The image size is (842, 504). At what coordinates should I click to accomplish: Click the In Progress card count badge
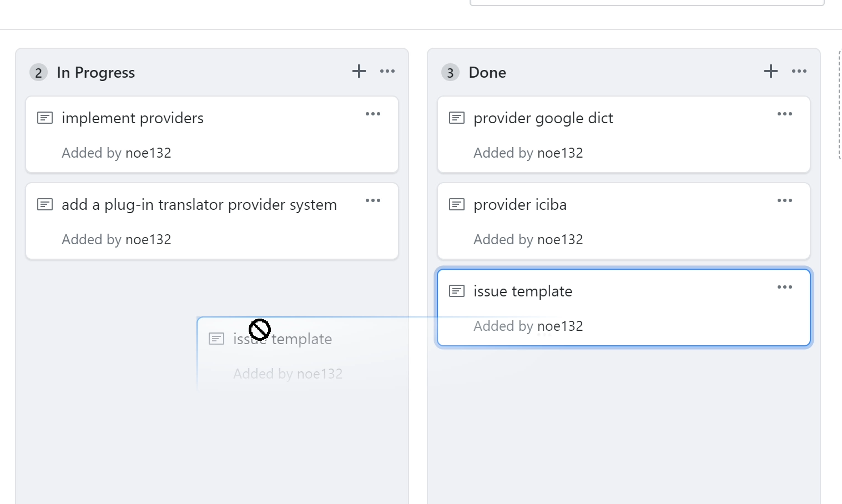38,73
